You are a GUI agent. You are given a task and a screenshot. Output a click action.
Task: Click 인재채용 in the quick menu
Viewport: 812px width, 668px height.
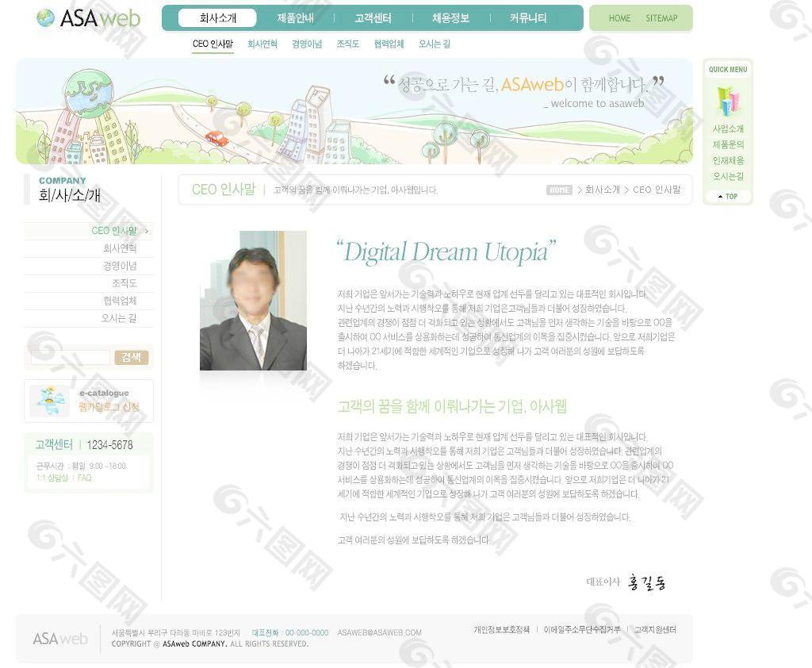click(728, 160)
